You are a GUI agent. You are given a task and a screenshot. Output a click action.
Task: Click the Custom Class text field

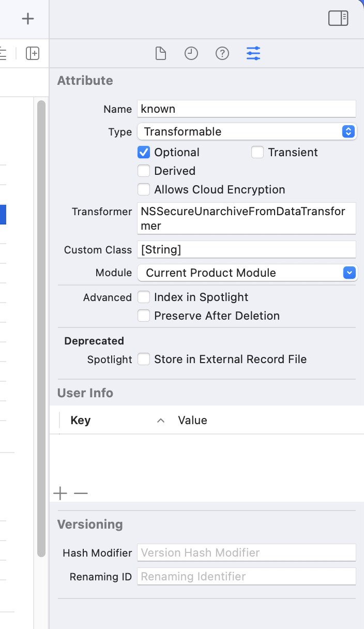click(x=247, y=250)
